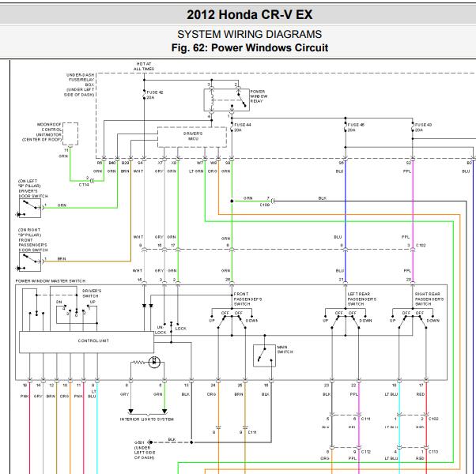Screen dimensions: 476x474
Task: Click the 'LOCK' label beside the lock switch
Action: click(180, 329)
